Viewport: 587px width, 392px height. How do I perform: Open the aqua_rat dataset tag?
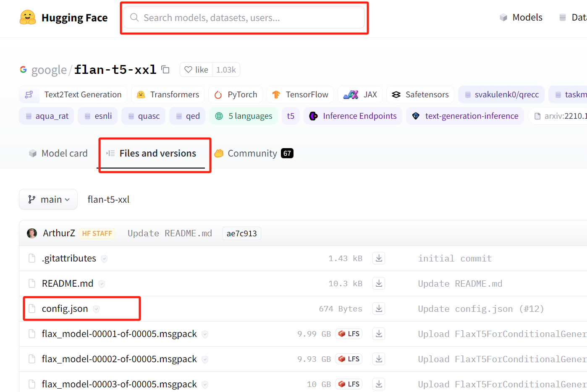click(47, 116)
